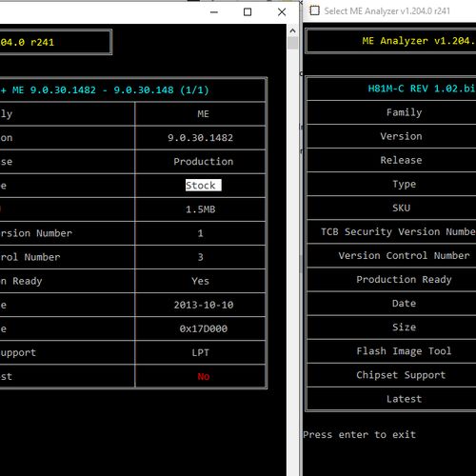Click the '3' version control number value

pyautogui.click(x=200, y=257)
